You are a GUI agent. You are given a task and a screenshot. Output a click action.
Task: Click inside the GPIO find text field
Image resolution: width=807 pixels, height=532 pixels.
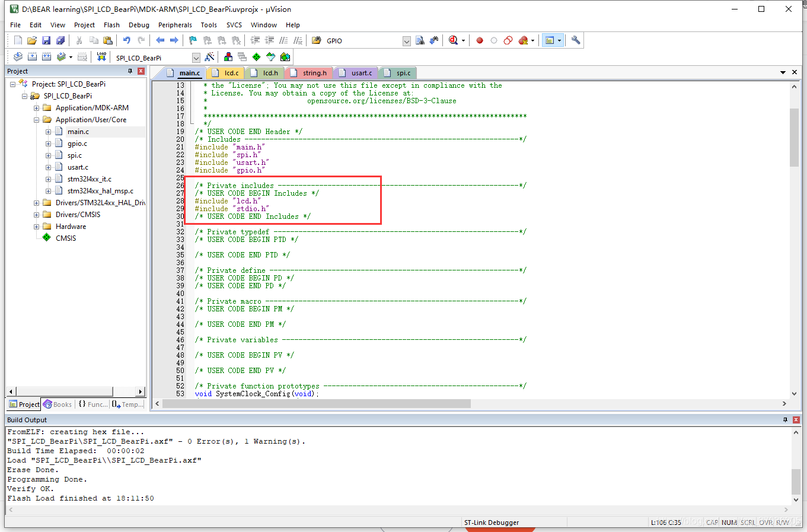[x=363, y=41]
